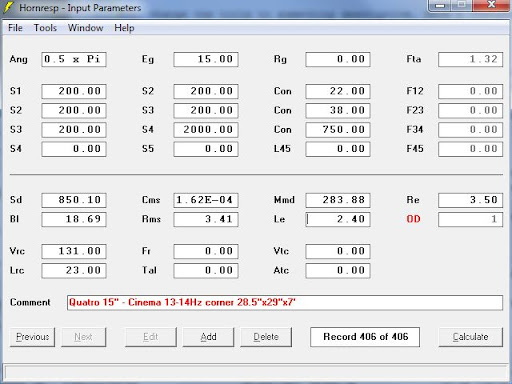Click the Con field showing 750.00
Viewport: 512px width, 384px height.
(338, 130)
